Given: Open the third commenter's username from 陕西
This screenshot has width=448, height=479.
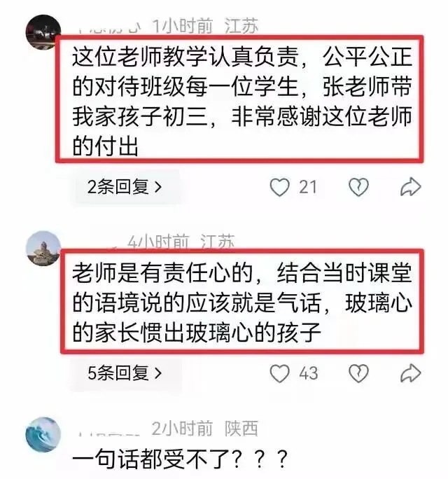Looking at the screenshot, I should [x=108, y=431].
